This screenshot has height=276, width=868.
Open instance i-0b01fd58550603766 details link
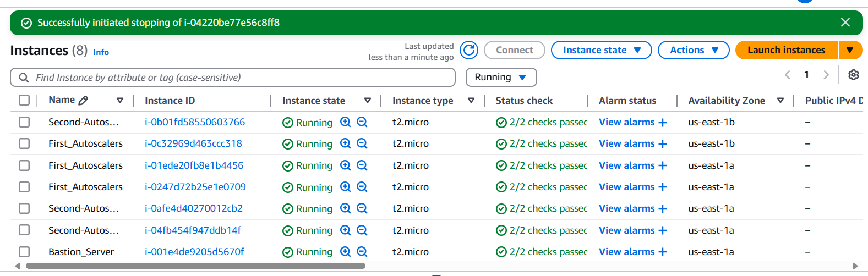point(195,122)
